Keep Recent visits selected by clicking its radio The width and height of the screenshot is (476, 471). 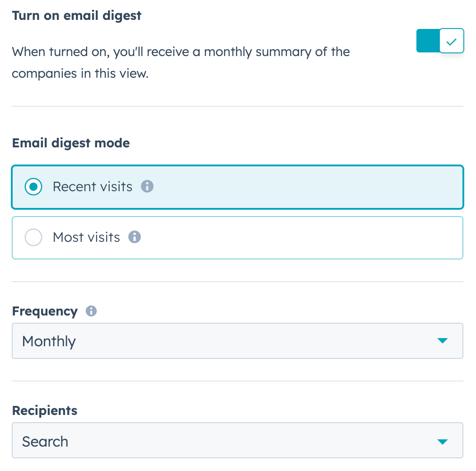pos(33,186)
